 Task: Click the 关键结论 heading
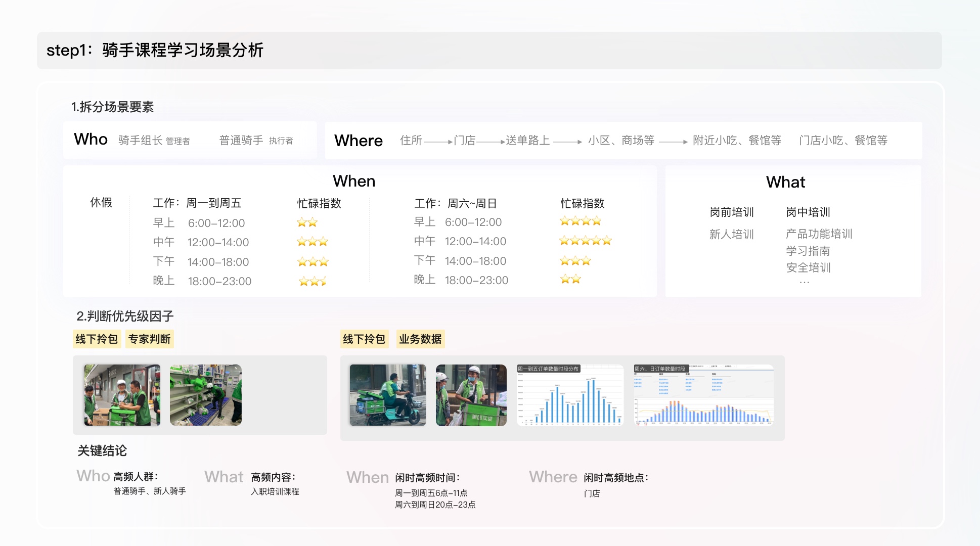[102, 450]
